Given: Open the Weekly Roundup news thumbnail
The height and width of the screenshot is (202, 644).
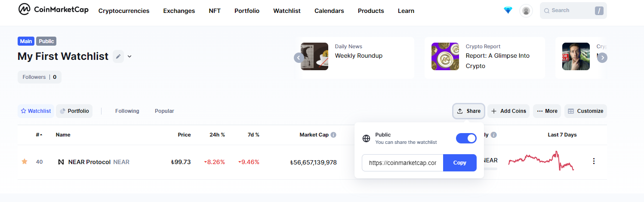Looking at the screenshot, I should pyautogui.click(x=314, y=56).
